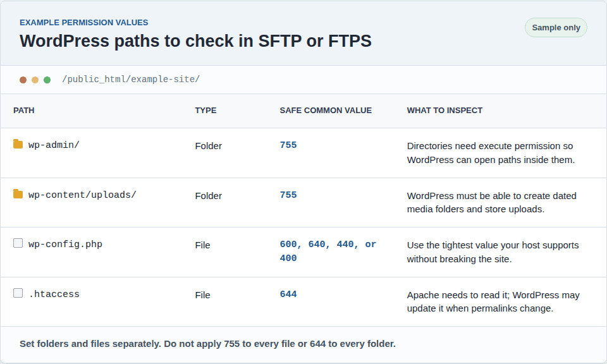Click Folder type in wp-content/uploads row
This screenshot has width=607, height=364.
pyautogui.click(x=208, y=196)
